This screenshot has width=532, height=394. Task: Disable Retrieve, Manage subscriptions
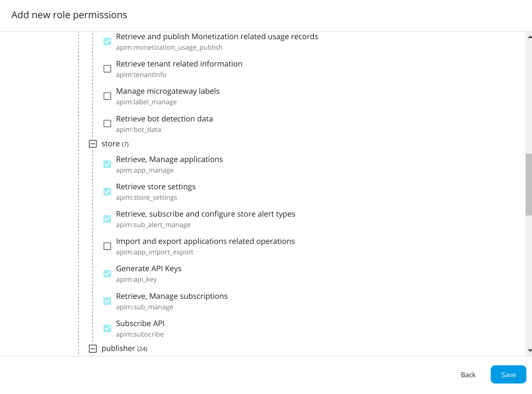(x=107, y=301)
